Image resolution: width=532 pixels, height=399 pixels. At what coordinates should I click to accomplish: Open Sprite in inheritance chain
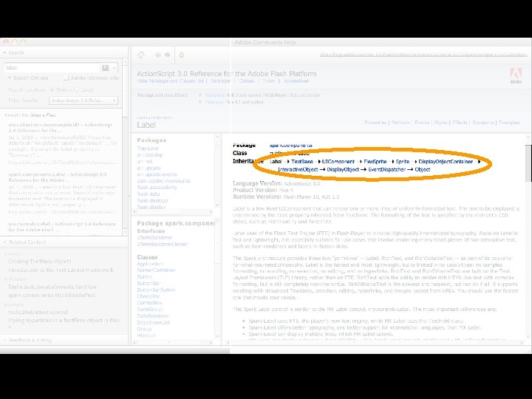403,162
